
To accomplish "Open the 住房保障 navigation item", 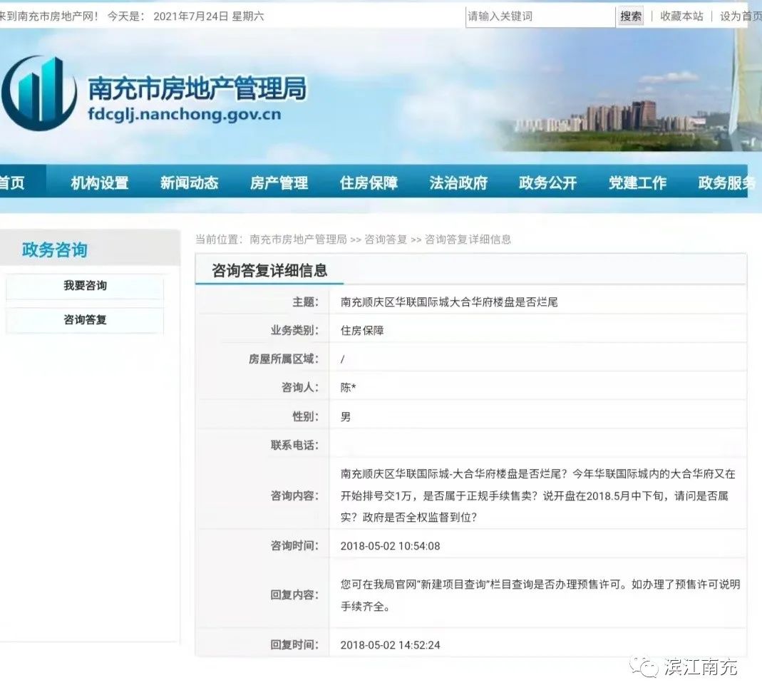I will click(369, 183).
